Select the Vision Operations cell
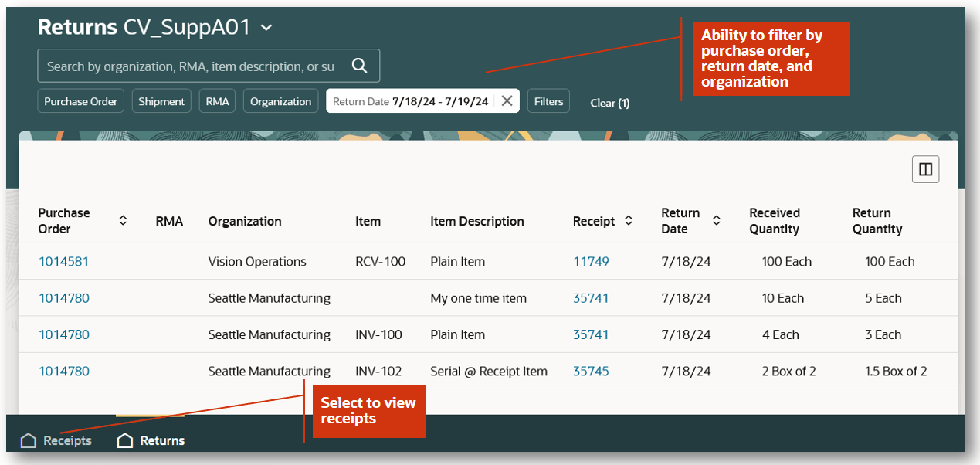 (257, 262)
